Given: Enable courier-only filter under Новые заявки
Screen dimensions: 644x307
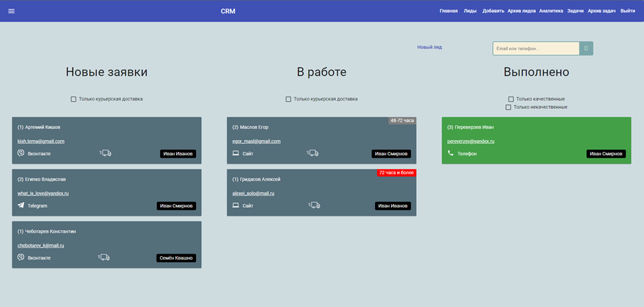Looking at the screenshot, I should tap(74, 99).
